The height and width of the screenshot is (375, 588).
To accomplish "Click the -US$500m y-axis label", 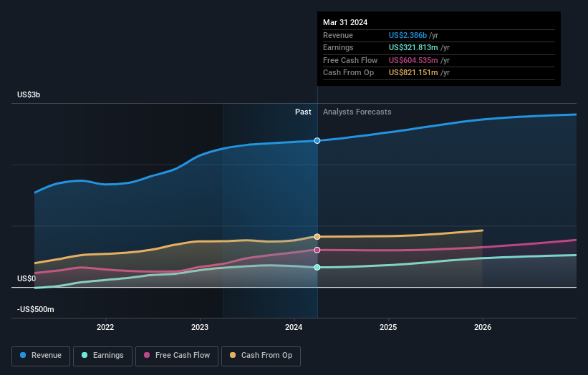I will [36, 309].
